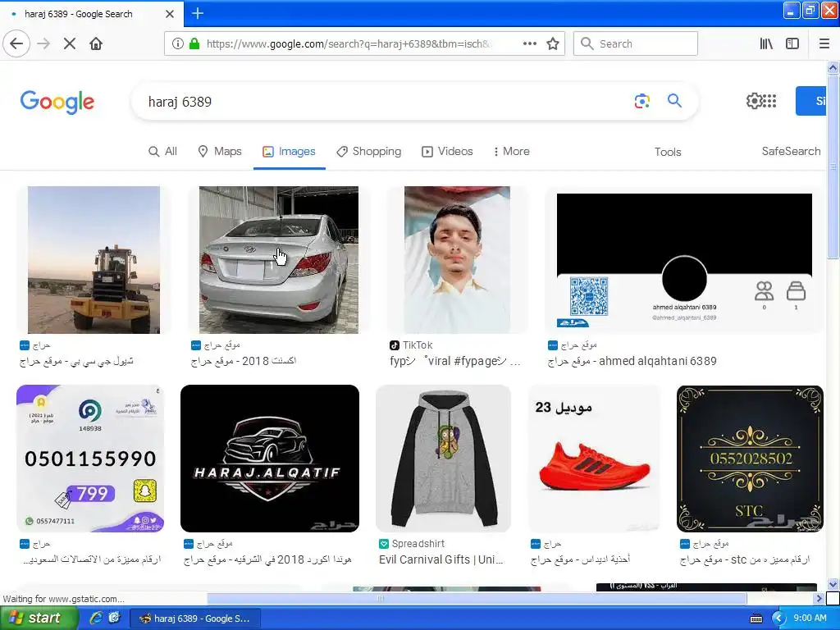Viewport: 840px width, 630px height.
Task: Click the forward navigation arrow
Action: (43, 43)
